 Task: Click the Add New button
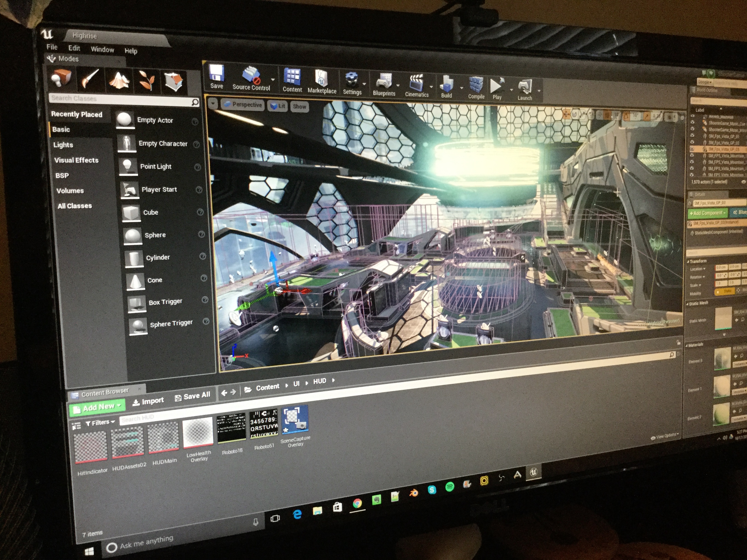(x=97, y=408)
